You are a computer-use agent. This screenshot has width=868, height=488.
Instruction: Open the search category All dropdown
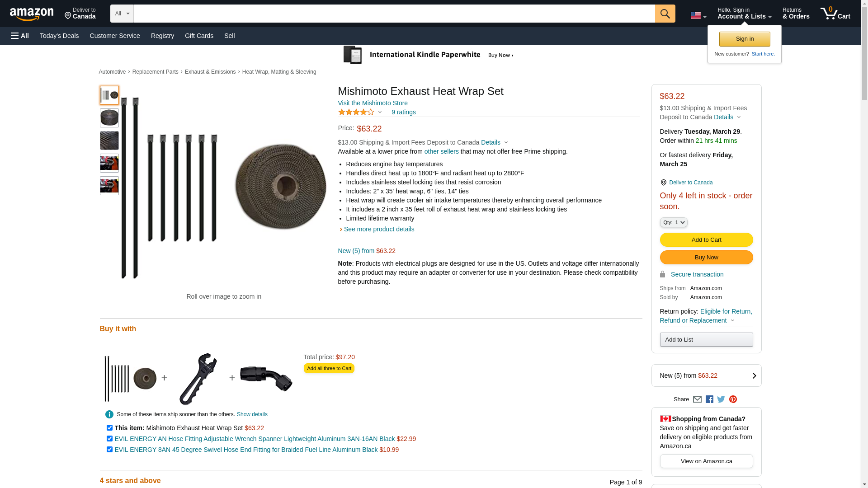tap(122, 14)
